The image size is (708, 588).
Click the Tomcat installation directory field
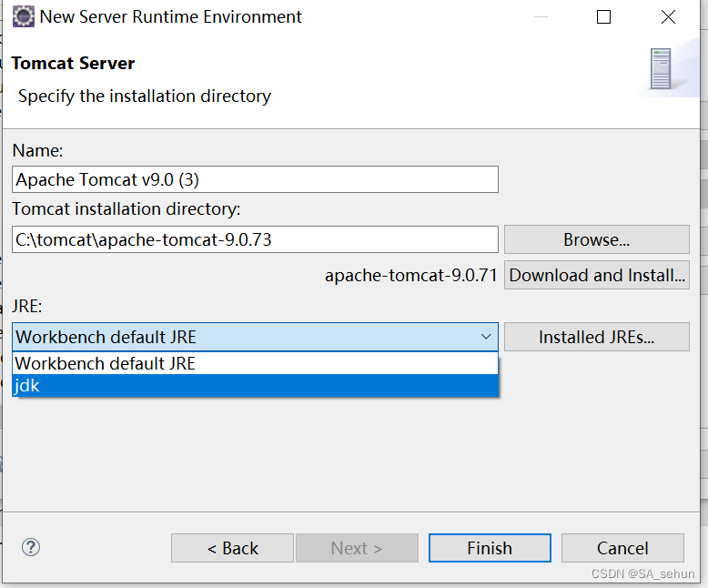(x=255, y=240)
